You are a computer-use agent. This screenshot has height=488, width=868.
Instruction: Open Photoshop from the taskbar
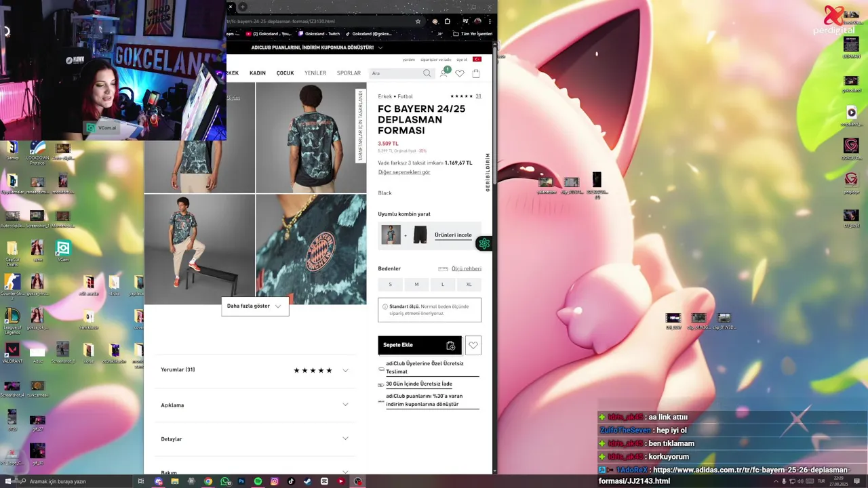241,481
